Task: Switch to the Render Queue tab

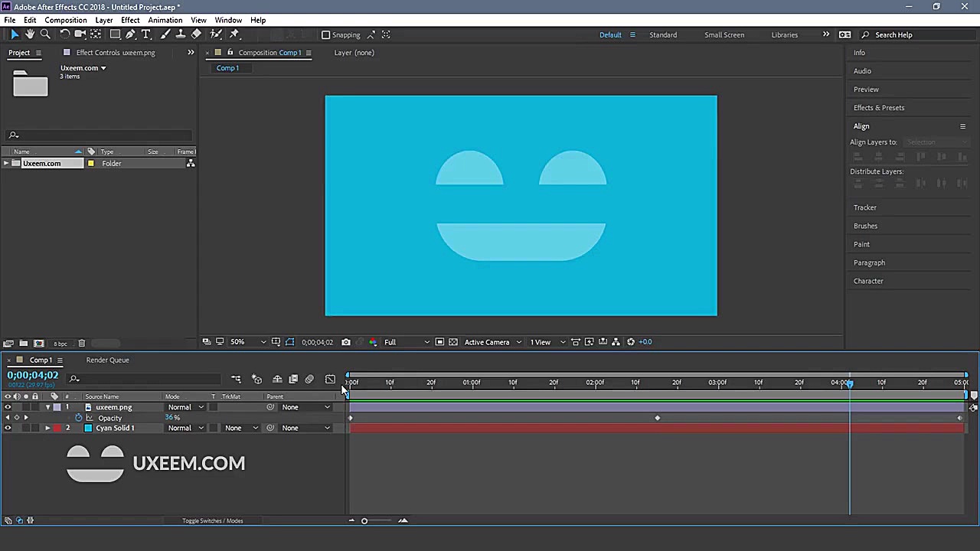Action: (107, 360)
